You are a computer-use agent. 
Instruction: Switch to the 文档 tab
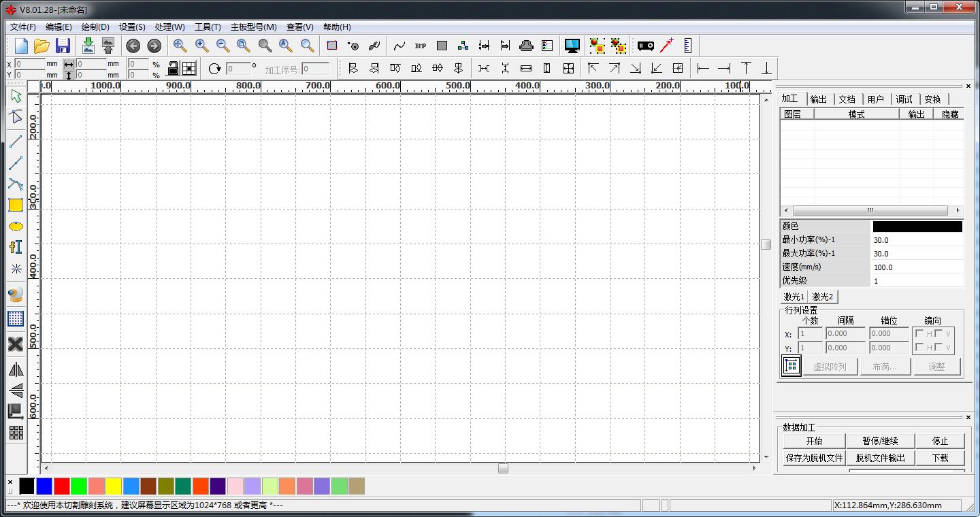click(847, 99)
